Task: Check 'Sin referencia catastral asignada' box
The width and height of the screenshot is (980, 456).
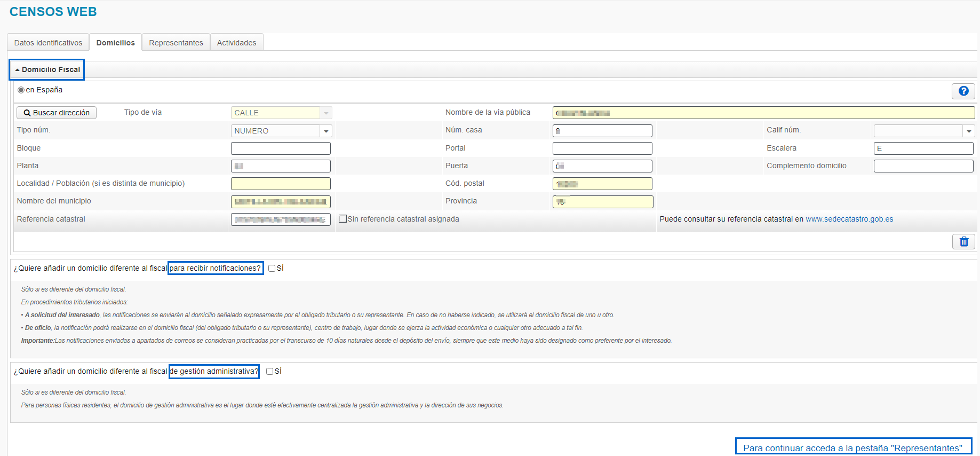Action: [x=343, y=219]
